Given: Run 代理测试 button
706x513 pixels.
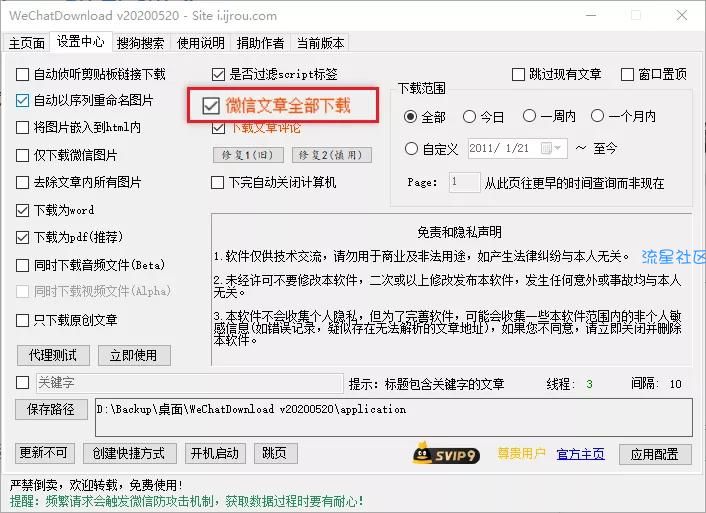Looking at the screenshot, I should (x=53, y=355).
